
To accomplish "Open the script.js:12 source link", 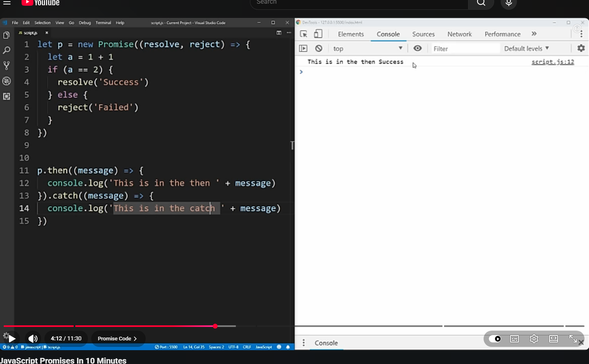I will pyautogui.click(x=552, y=62).
